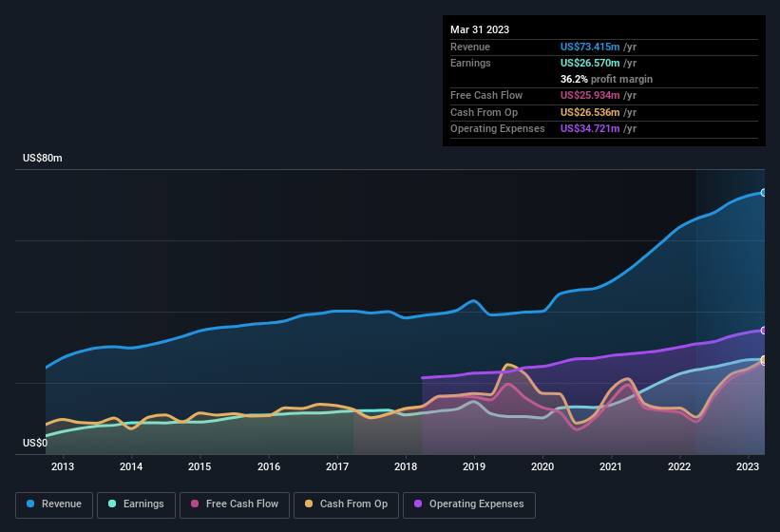
Task: Click the 2023 label on the timeline
Action: tap(748, 466)
